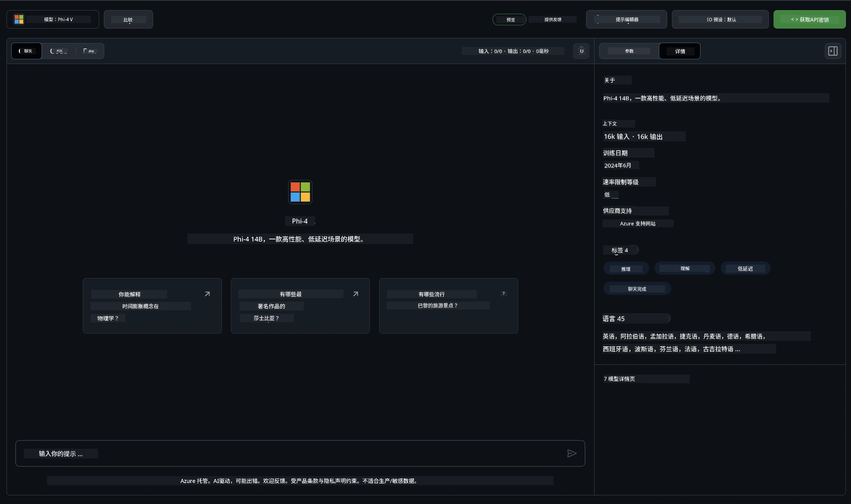Click arrow icon on Shakespeare card

[356, 294]
